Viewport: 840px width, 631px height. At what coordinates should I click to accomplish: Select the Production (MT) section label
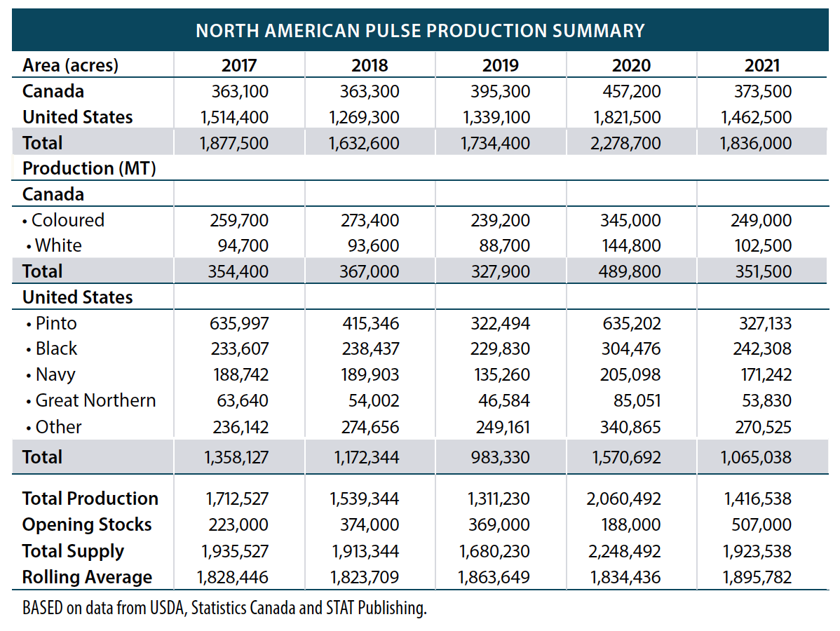[88, 169]
